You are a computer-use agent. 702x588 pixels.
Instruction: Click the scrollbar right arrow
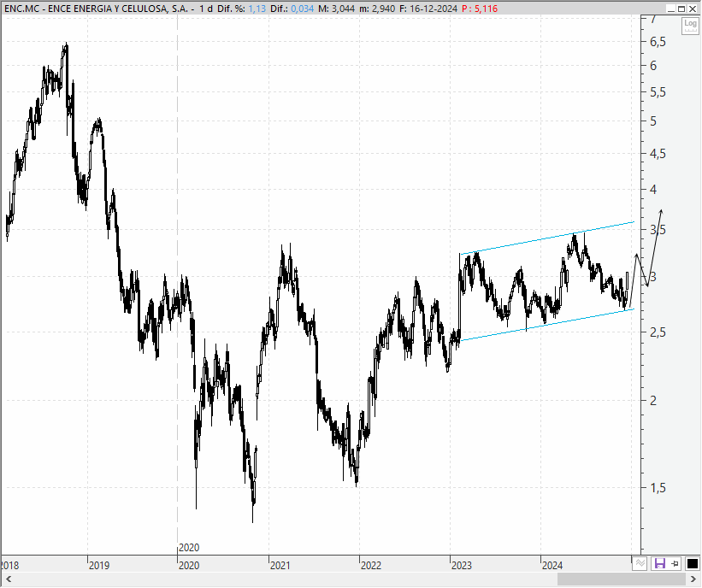[693, 579]
